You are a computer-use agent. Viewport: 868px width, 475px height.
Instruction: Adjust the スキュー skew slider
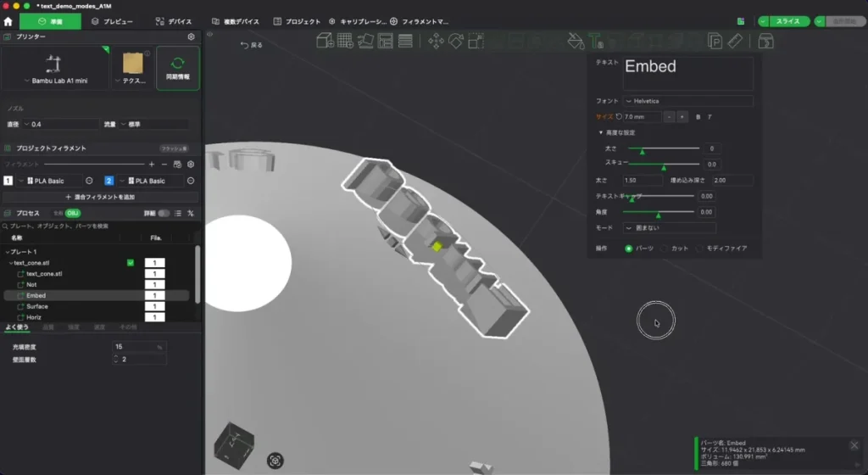click(664, 165)
